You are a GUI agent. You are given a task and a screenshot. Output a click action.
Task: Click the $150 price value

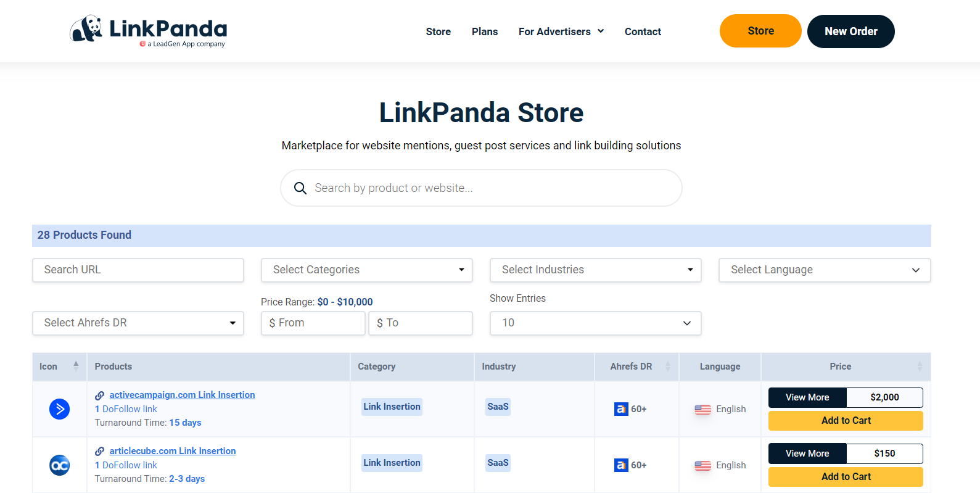[x=884, y=454]
